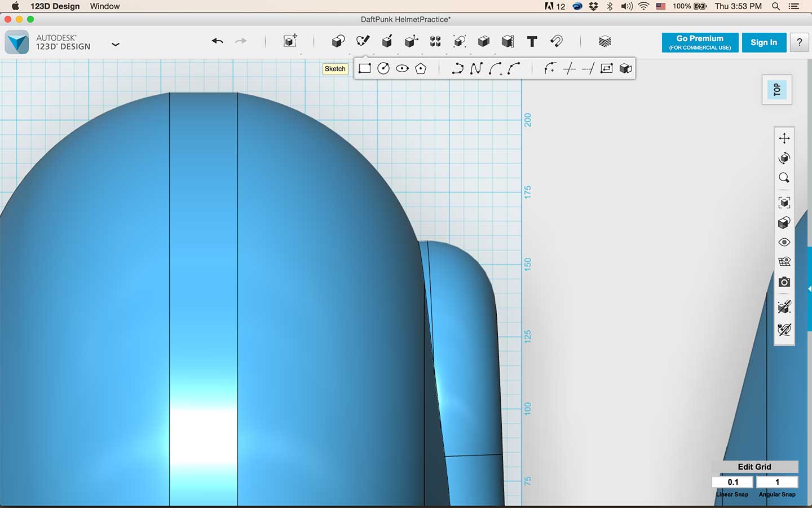Screen dimensions: 812x508
Task: Open the Modify tool
Action: (x=411, y=41)
